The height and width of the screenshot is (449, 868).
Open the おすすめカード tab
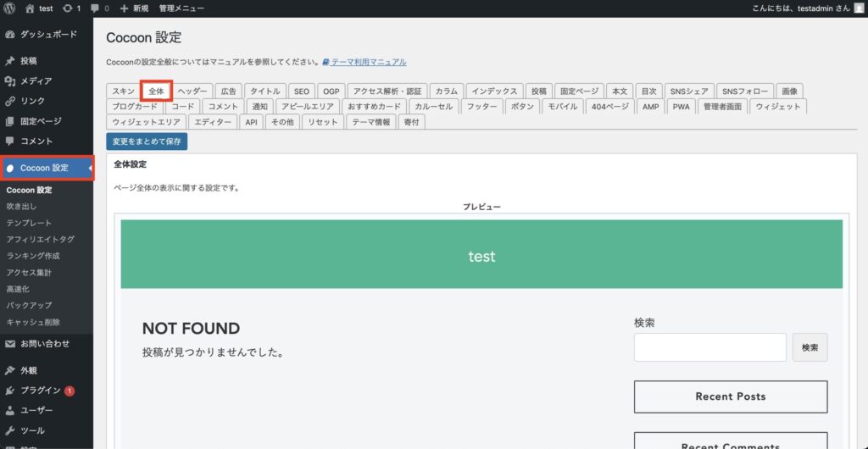coord(374,107)
